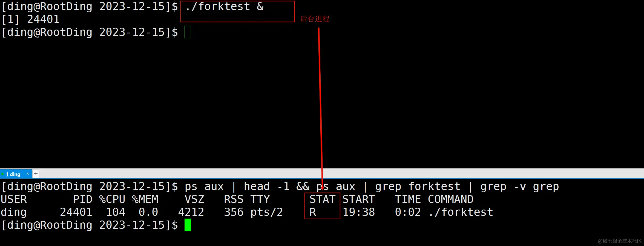
Task: Click 'grep -v grep' in the command line
Action: 520,187
